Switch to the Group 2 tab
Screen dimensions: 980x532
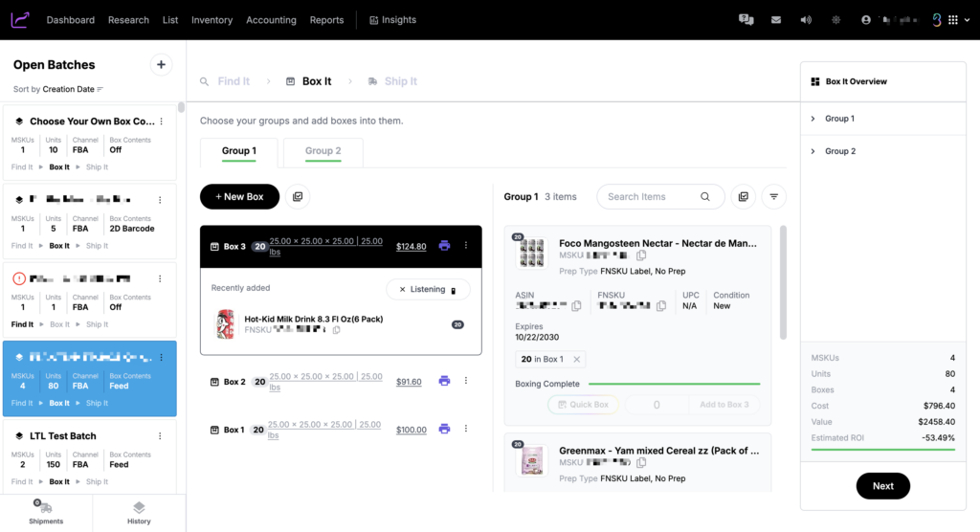tap(323, 151)
